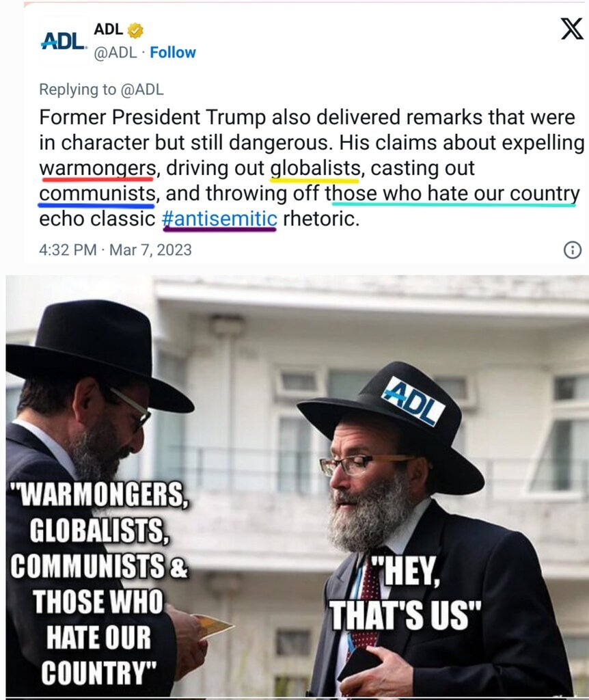Open the #antisemitic hashtag link
This screenshot has height=700, width=589.
point(219,219)
